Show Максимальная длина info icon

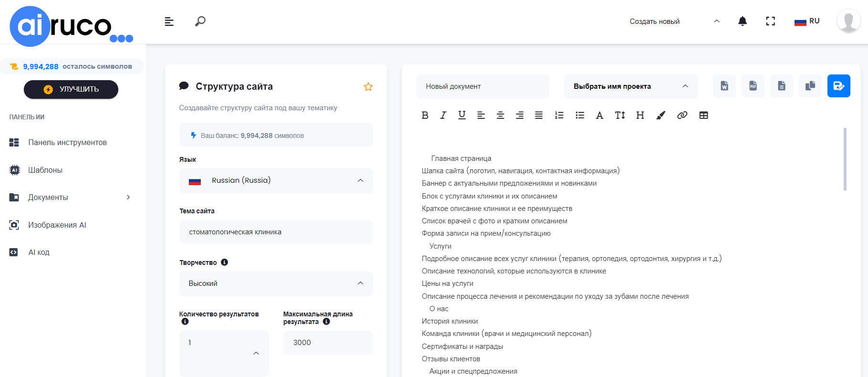coord(326,321)
